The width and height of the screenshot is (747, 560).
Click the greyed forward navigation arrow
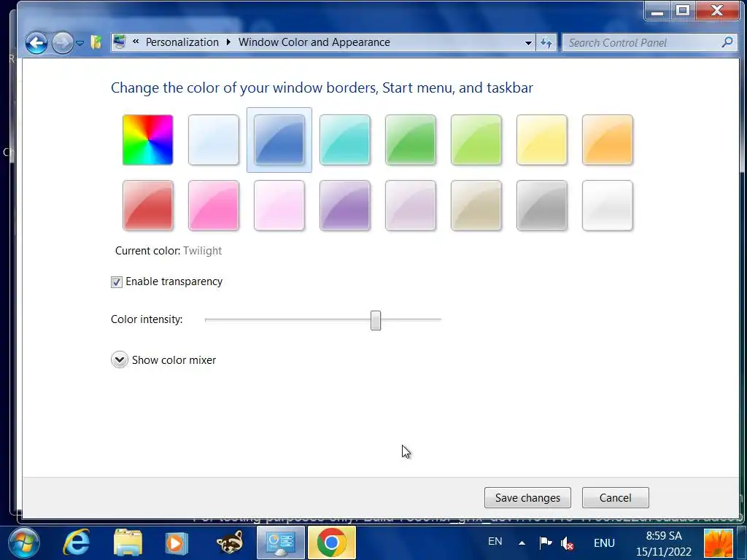(x=63, y=43)
